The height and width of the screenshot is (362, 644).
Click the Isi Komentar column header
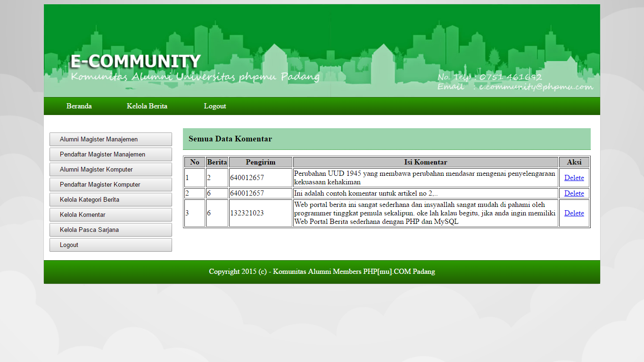pyautogui.click(x=425, y=162)
